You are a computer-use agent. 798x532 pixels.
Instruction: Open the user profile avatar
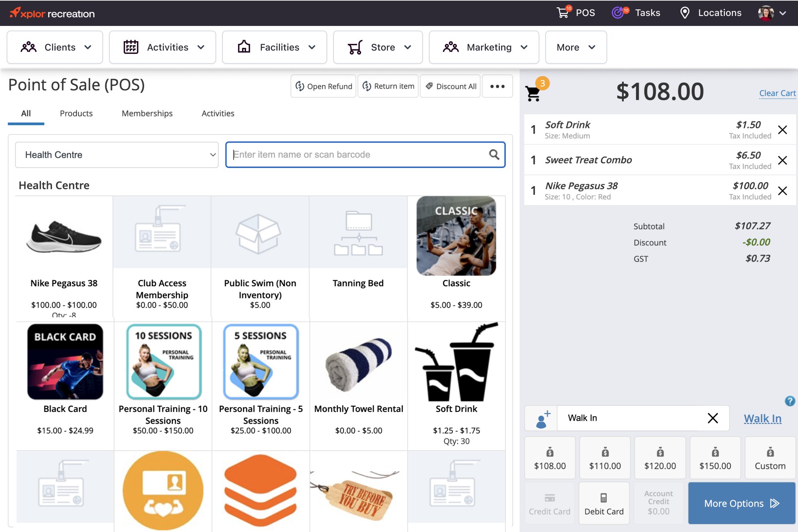(766, 13)
